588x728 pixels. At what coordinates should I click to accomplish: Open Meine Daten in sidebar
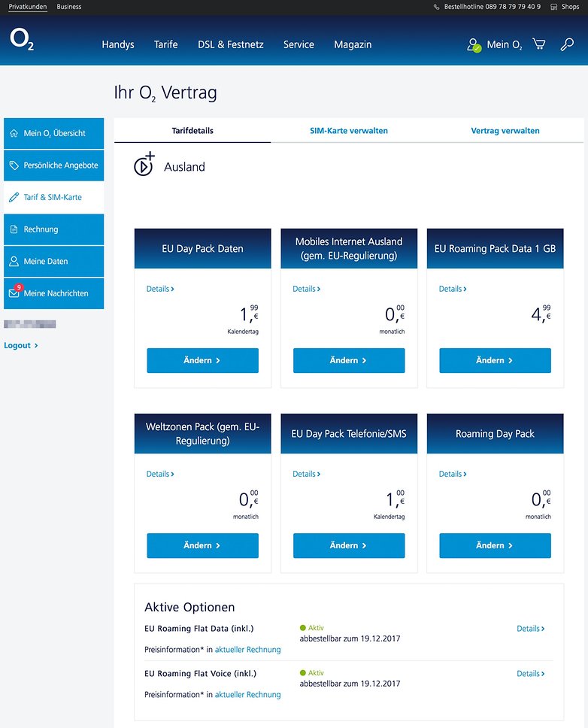54,262
